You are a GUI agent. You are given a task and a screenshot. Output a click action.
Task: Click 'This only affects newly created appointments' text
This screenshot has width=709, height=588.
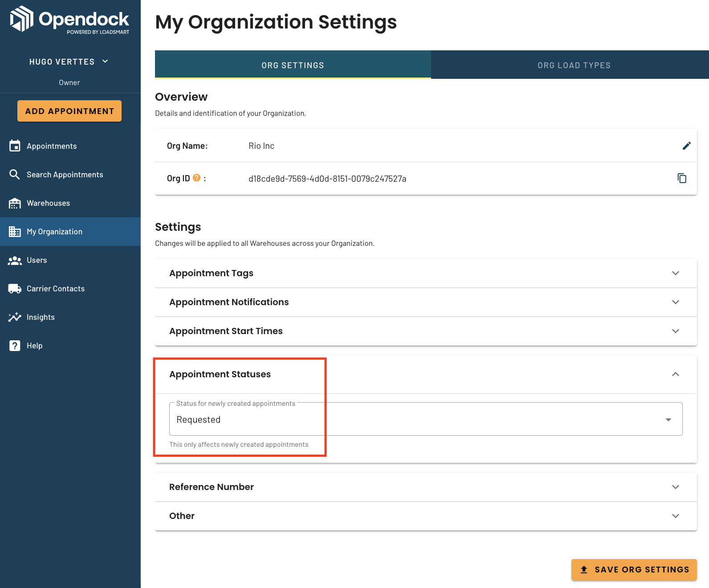click(x=239, y=445)
